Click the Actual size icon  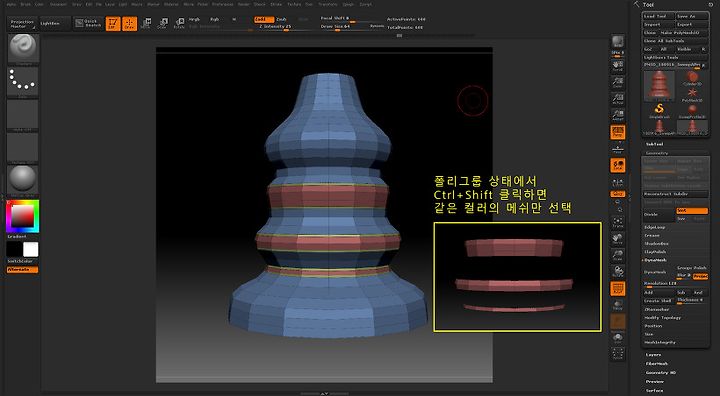point(618,99)
